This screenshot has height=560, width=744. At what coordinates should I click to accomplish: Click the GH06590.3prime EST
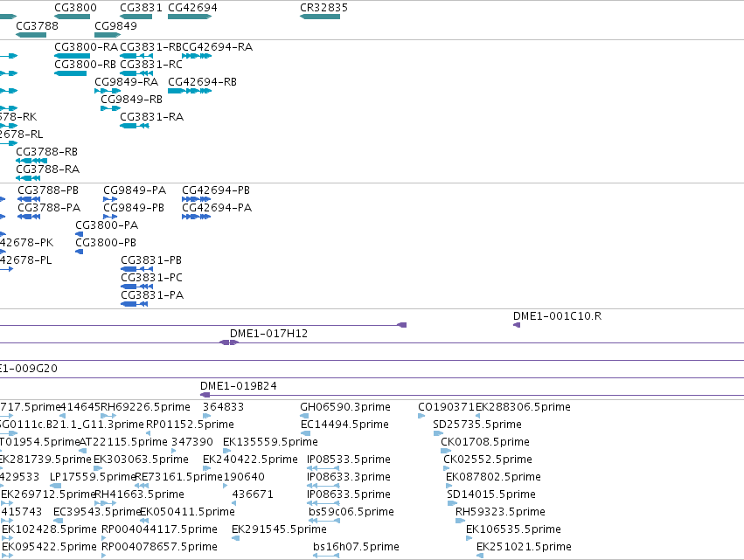click(304, 416)
